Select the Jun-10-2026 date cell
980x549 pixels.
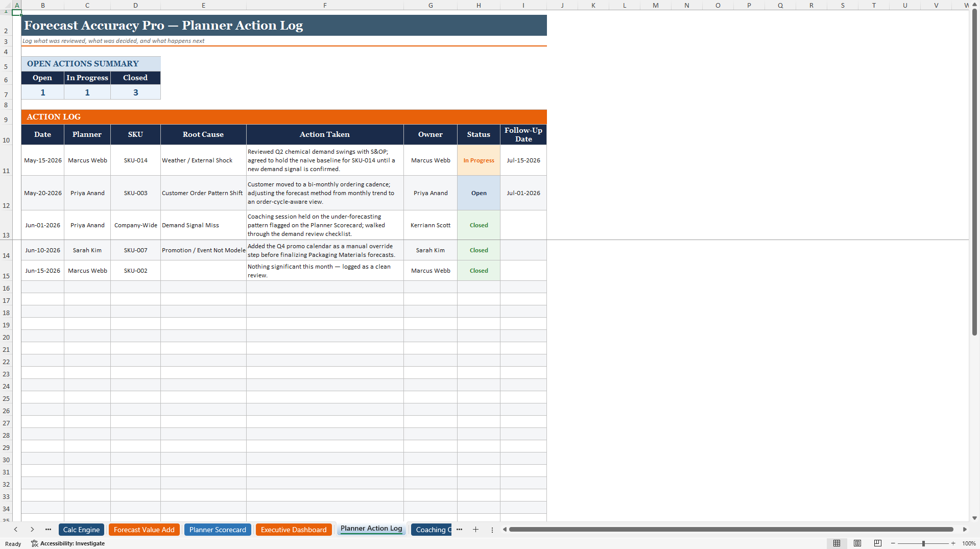tap(43, 250)
